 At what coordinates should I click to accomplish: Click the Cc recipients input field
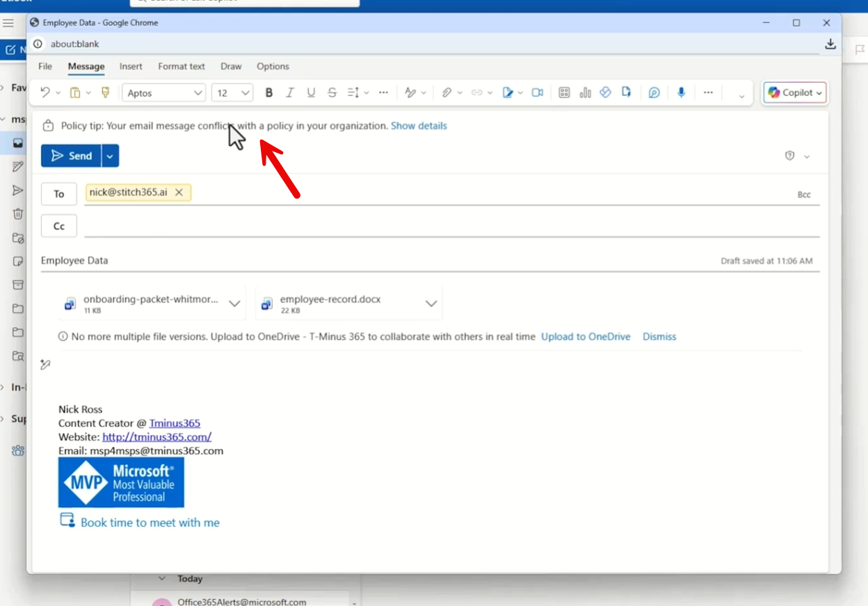tap(451, 226)
